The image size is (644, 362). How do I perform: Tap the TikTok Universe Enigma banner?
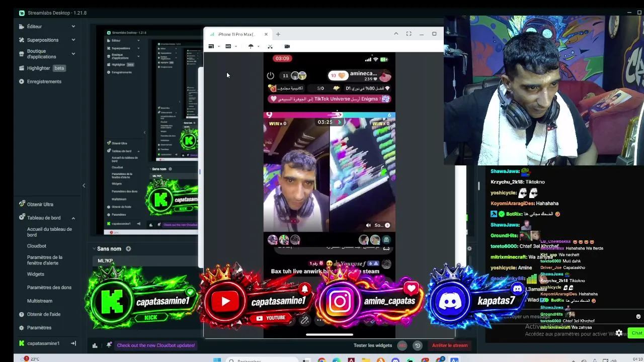click(330, 99)
